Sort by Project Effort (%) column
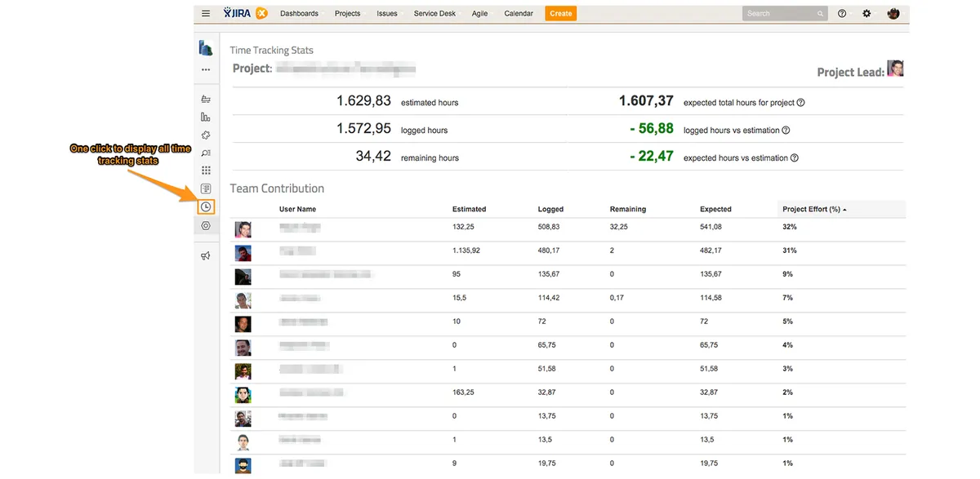Image resolution: width=980 pixels, height=479 pixels. coord(814,210)
